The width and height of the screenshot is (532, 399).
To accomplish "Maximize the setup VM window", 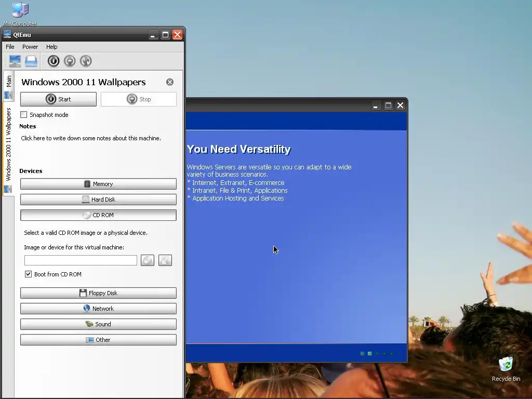I will click(x=388, y=105).
